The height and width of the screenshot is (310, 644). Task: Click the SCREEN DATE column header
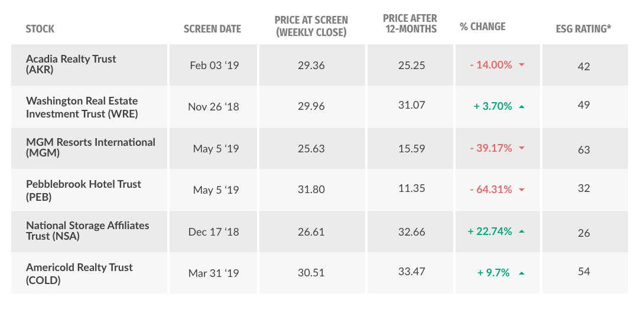(x=212, y=28)
